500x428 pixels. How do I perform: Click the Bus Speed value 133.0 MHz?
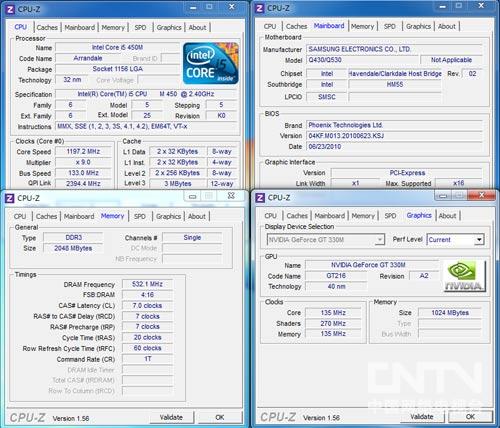point(83,173)
